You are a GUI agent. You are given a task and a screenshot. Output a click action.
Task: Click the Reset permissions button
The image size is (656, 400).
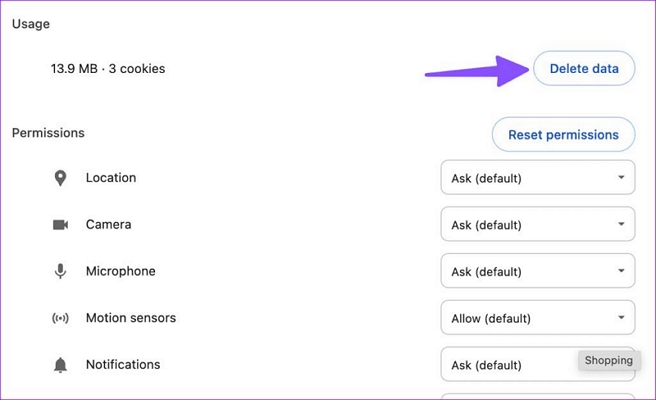pyautogui.click(x=563, y=134)
